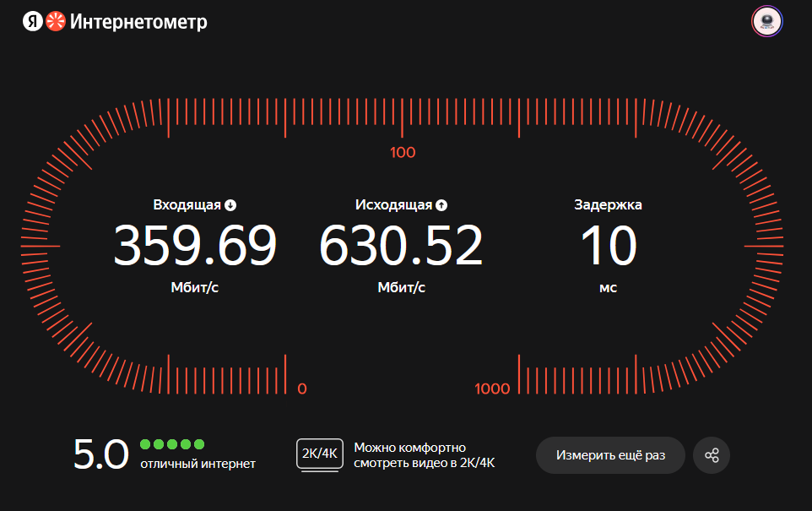812x511 pixels.
Task: Click the "Интернетометр" title link
Action: (x=138, y=22)
